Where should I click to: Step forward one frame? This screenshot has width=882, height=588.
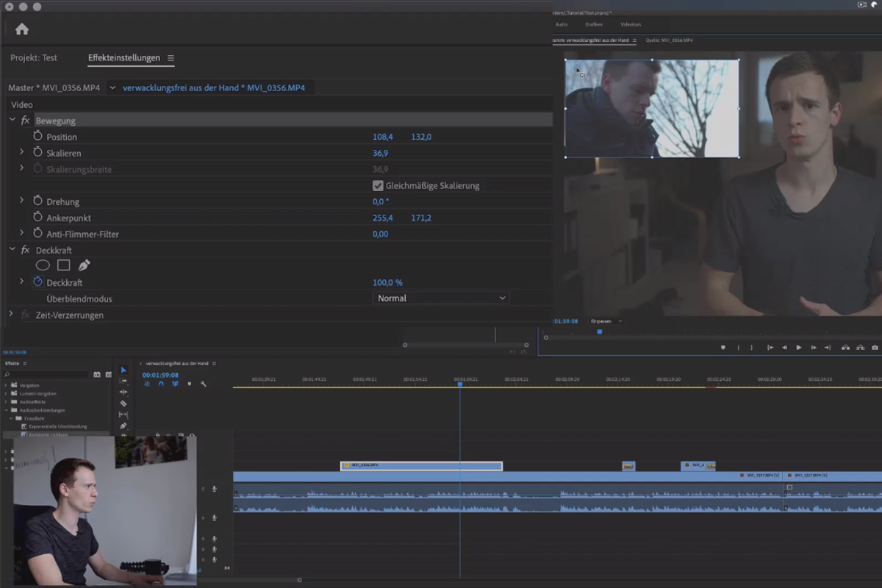tap(814, 348)
